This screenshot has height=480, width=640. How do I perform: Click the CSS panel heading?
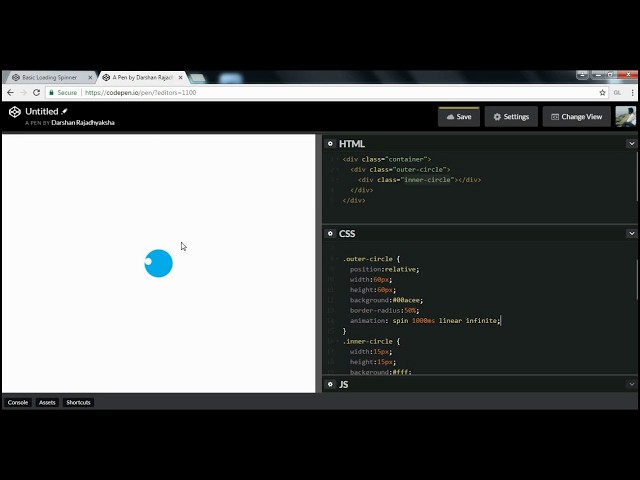click(347, 233)
